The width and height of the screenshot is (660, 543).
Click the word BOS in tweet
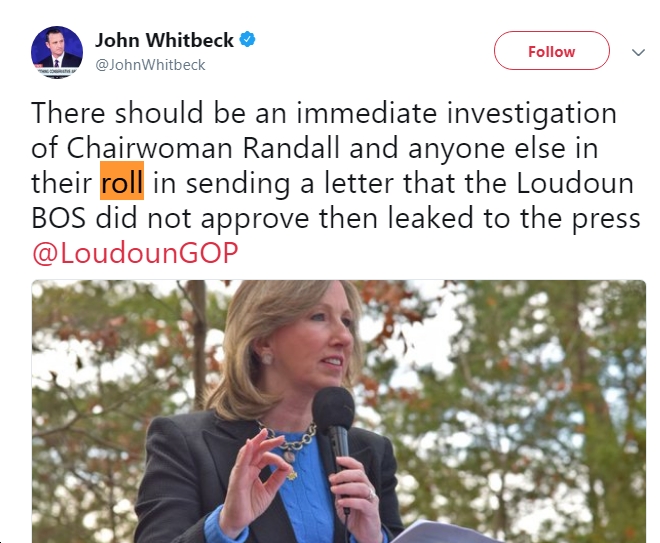point(58,218)
